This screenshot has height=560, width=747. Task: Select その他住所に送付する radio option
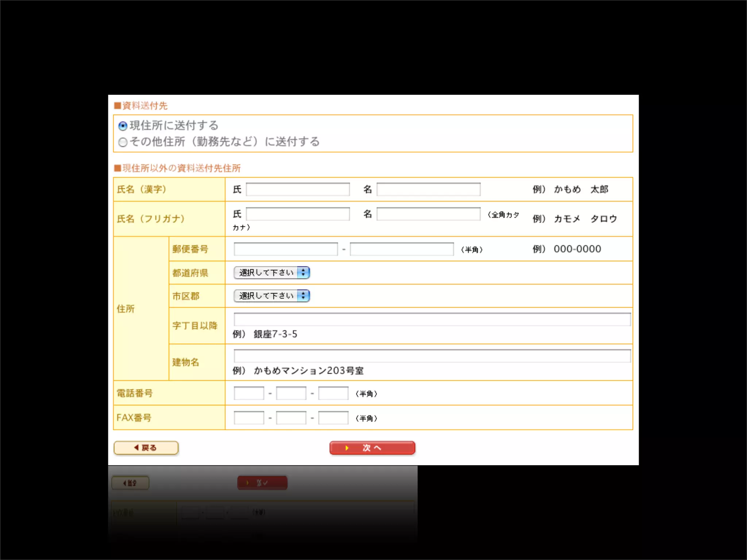[x=123, y=142]
